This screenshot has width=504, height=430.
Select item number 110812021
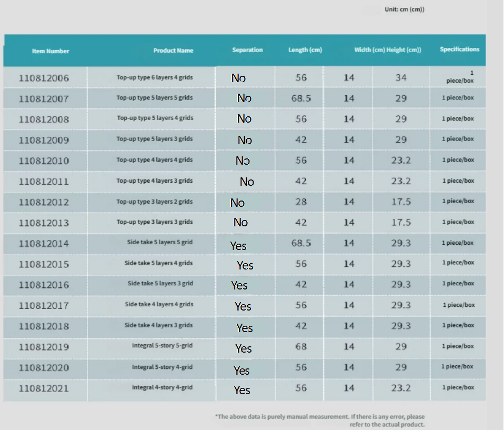pos(44,388)
